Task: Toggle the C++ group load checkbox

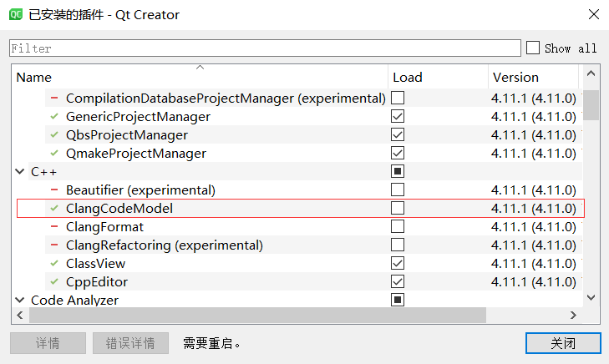Action: 398,171
